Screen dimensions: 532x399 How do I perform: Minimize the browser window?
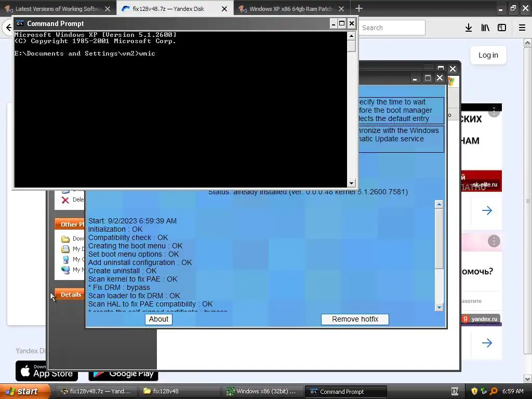(x=500, y=9)
